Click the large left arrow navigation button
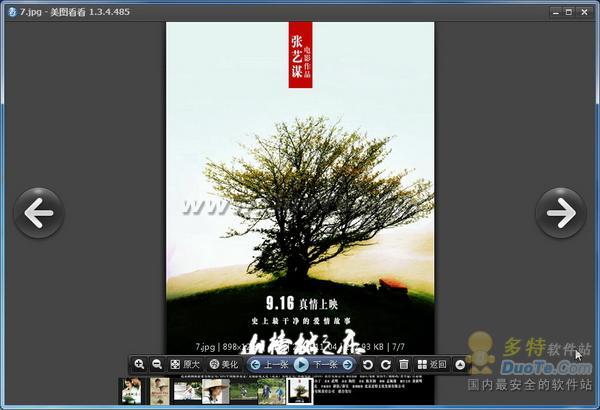 point(38,212)
